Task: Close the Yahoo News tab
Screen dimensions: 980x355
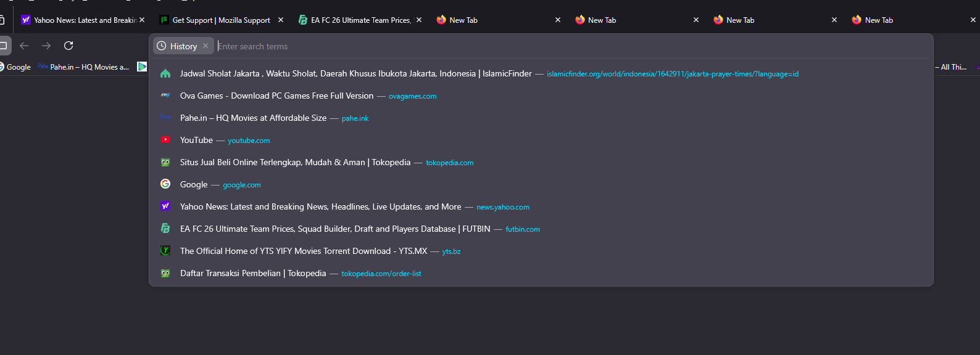Action: pyautogui.click(x=142, y=20)
